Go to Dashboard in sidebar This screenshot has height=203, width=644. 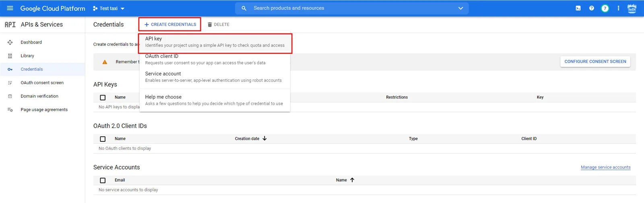pyautogui.click(x=31, y=42)
